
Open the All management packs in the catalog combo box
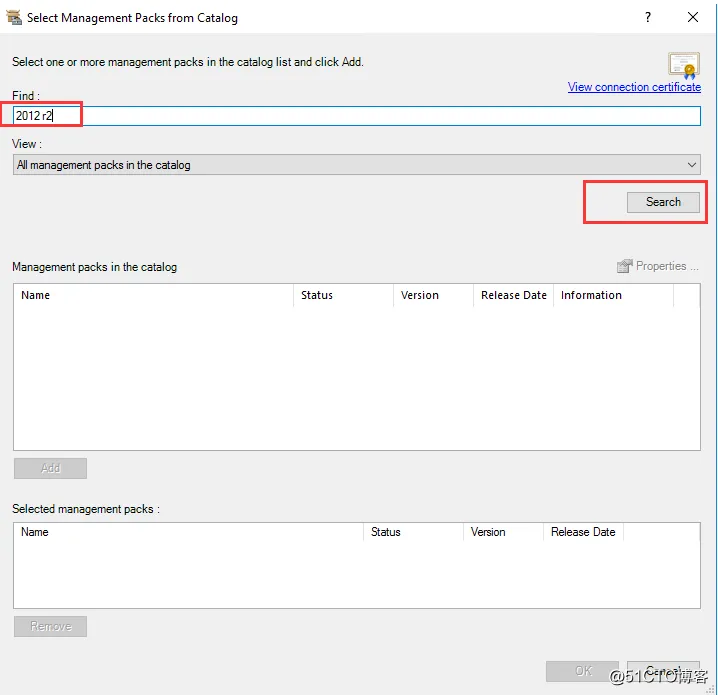pyautogui.click(x=356, y=165)
